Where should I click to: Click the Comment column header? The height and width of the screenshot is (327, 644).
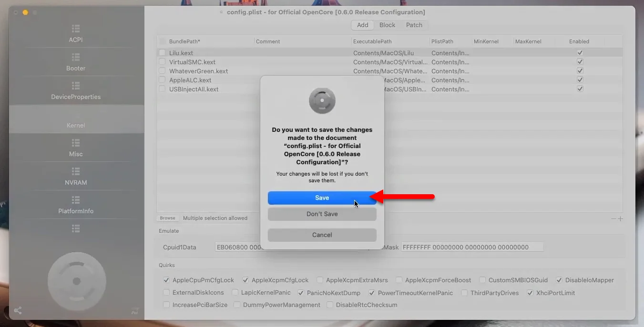tap(268, 41)
